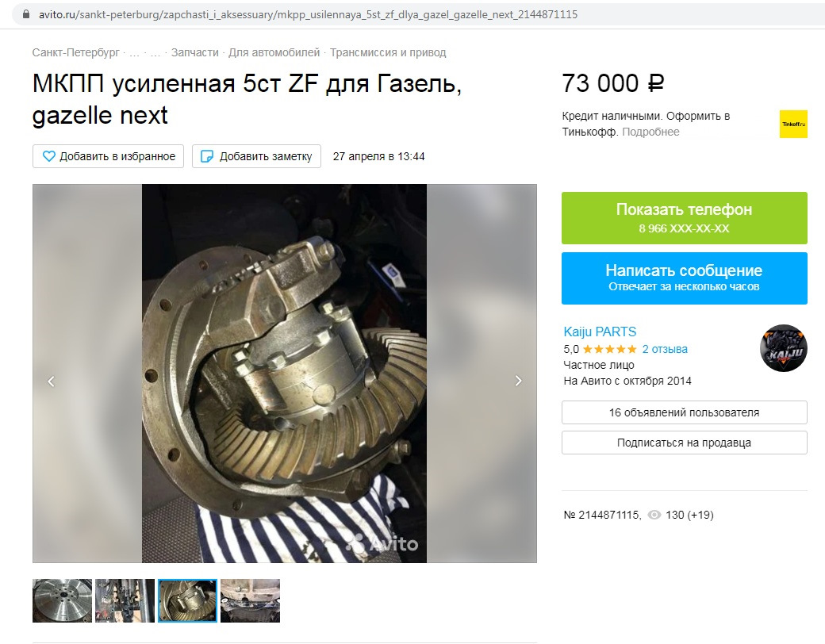Viewport: 825px width, 644px height.
Task: Select the fourth photo thumbnail
Action: pyautogui.click(x=250, y=601)
